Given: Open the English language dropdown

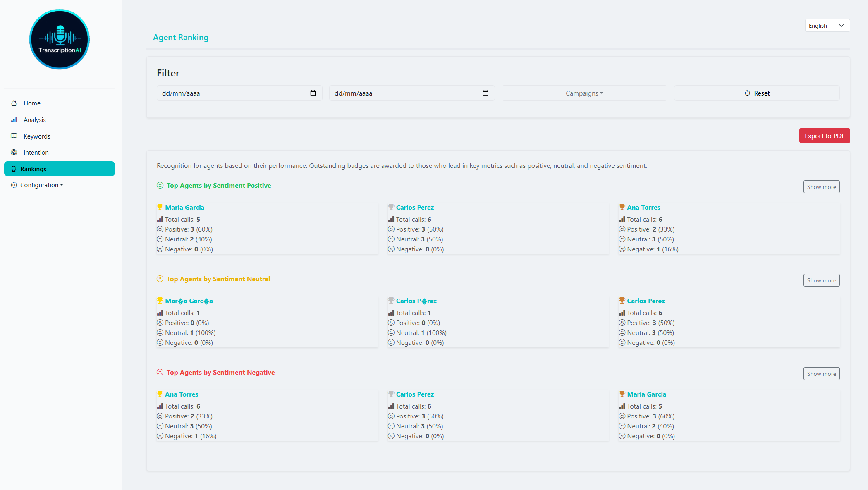Looking at the screenshot, I should [x=827, y=25].
